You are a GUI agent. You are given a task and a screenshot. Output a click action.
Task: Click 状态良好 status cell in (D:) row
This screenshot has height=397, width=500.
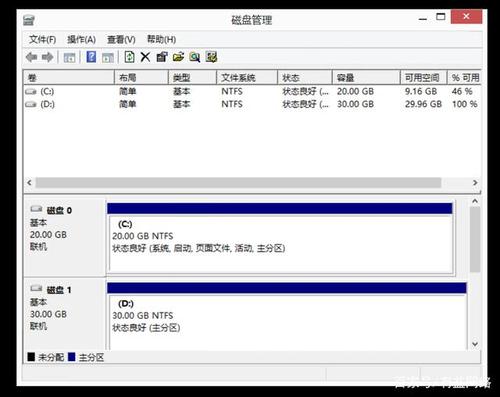(x=305, y=104)
